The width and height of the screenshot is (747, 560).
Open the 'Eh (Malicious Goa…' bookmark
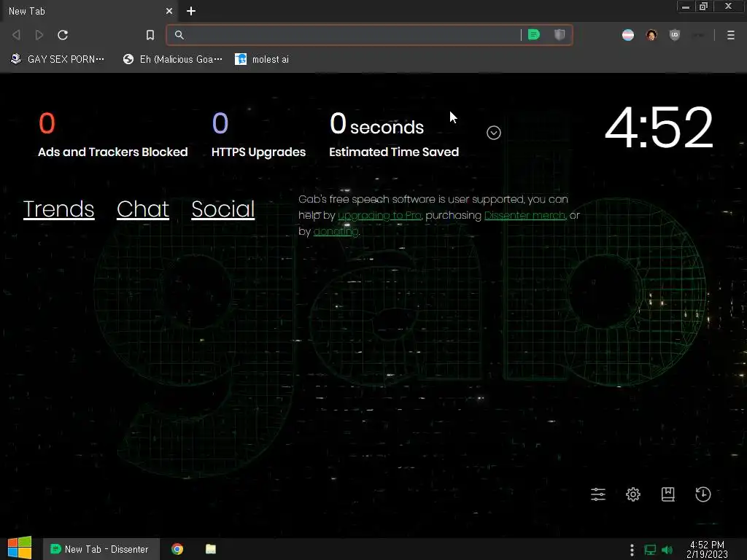(172, 59)
